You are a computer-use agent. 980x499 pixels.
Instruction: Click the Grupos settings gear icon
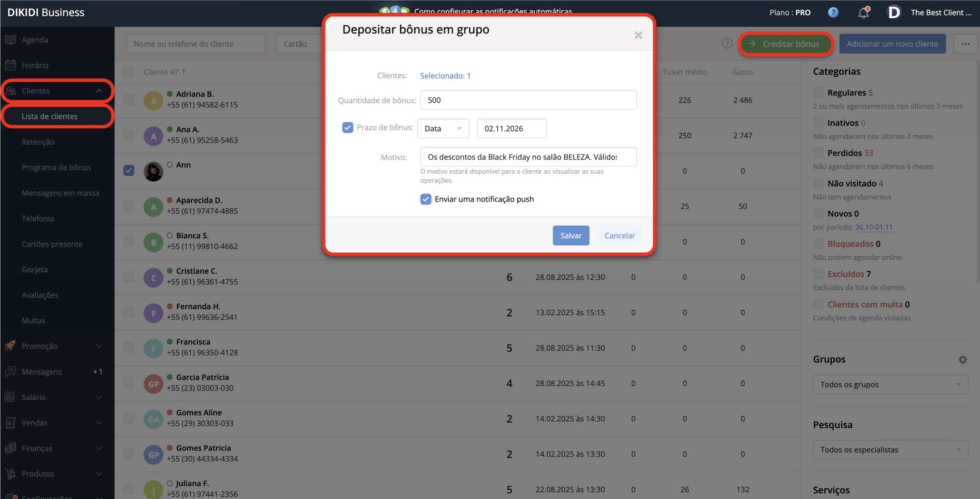(962, 359)
